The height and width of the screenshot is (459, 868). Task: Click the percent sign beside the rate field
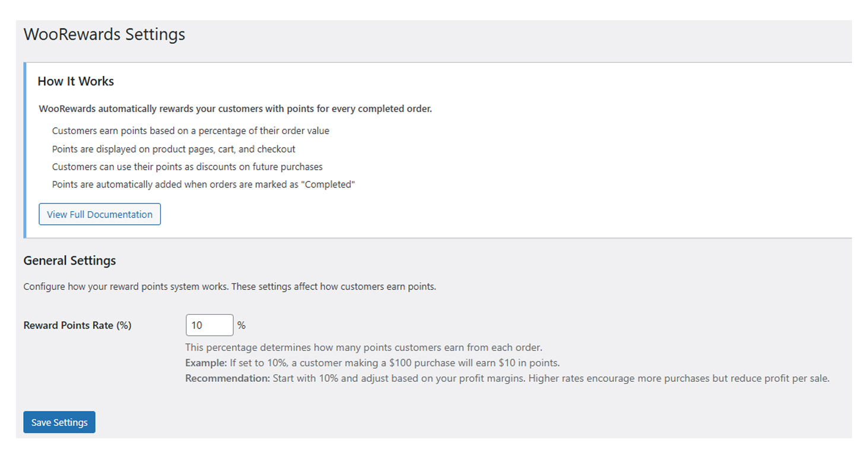tap(241, 325)
